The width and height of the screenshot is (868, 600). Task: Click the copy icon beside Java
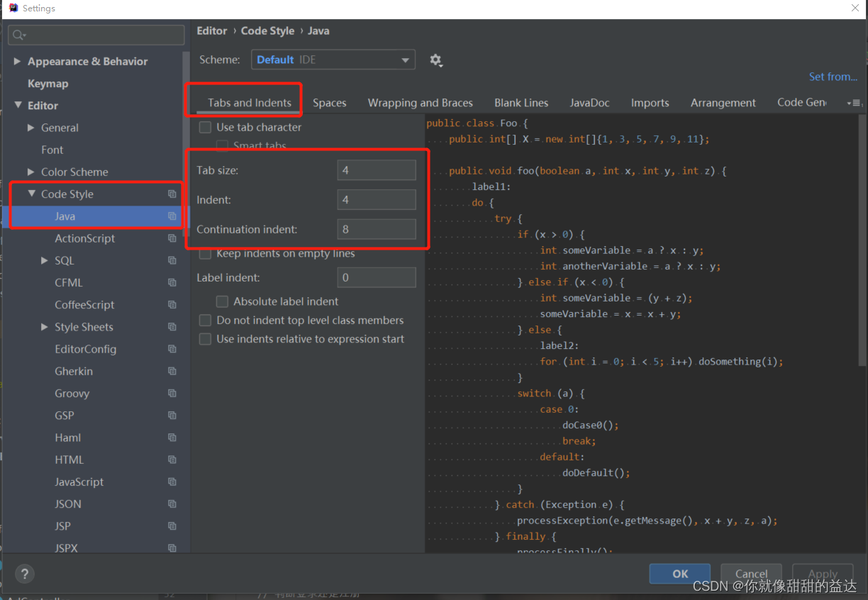click(x=172, y=216)
